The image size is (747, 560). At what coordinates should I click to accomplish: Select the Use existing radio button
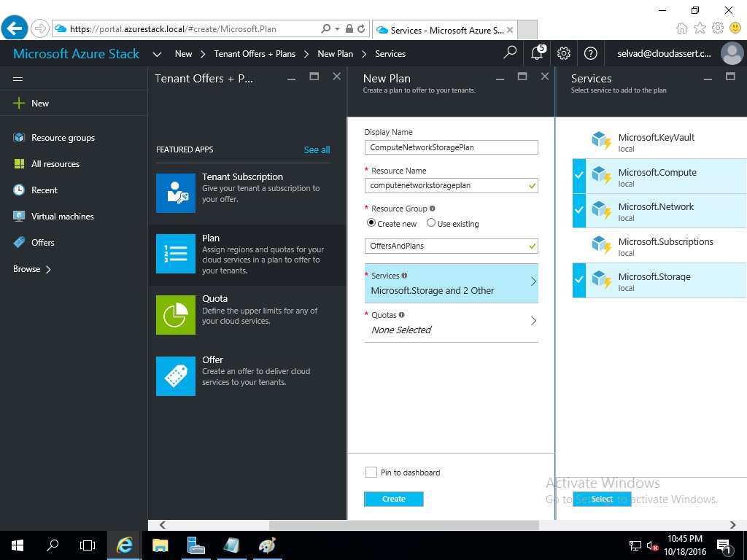(x=431, y=222)
